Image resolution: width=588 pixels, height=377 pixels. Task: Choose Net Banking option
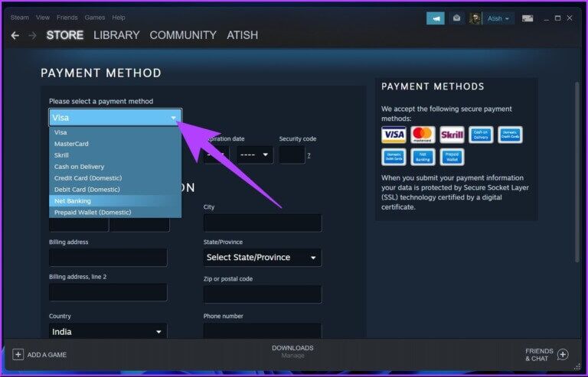[116, 200]
